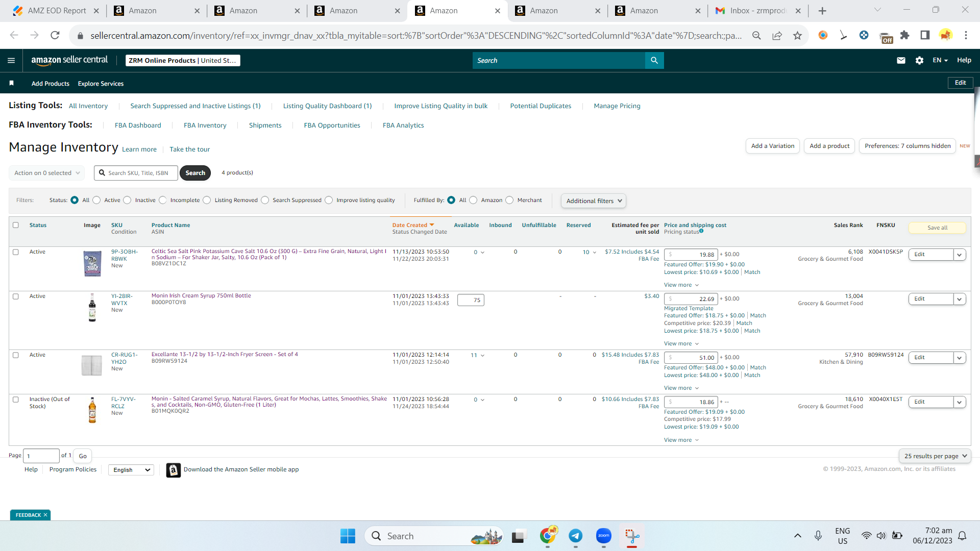The image size is (980, 551).
Task: Click Add a product button
Action: [x=829, y=146]
